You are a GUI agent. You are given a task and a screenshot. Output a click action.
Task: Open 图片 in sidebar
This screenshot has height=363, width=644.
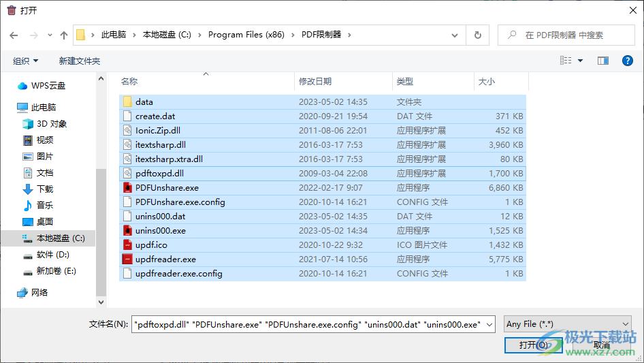pyautogui.click(x=38, y=157)
